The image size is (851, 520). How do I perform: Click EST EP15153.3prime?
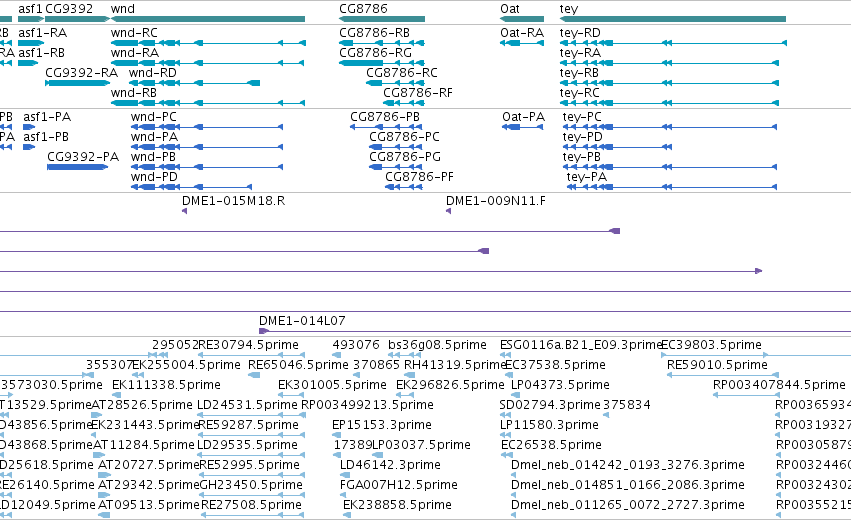382,425
